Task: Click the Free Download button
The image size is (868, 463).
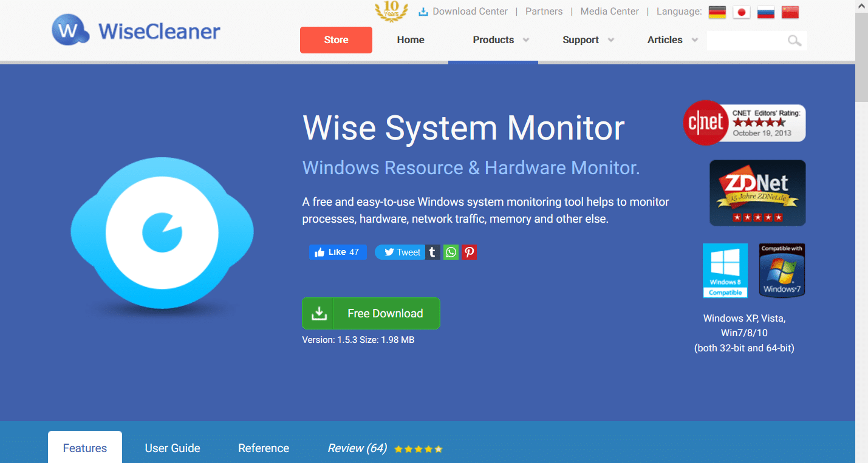Action: click(371, 313)
